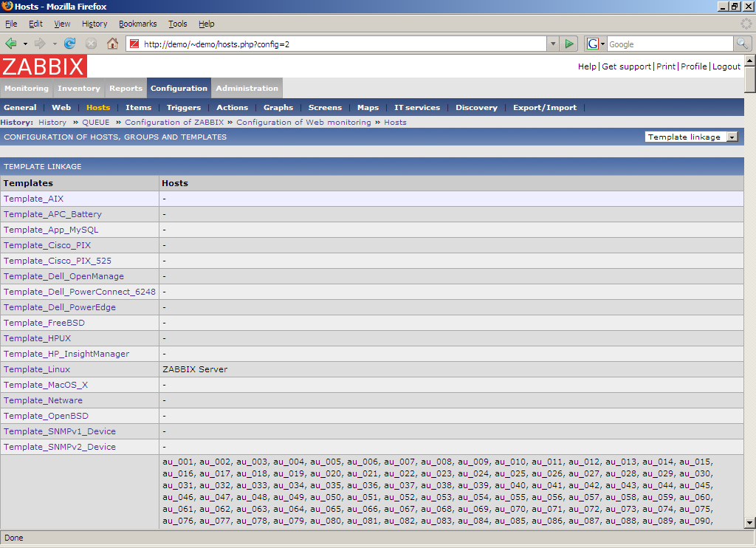Open the Template_Linux link

point(37,369)
